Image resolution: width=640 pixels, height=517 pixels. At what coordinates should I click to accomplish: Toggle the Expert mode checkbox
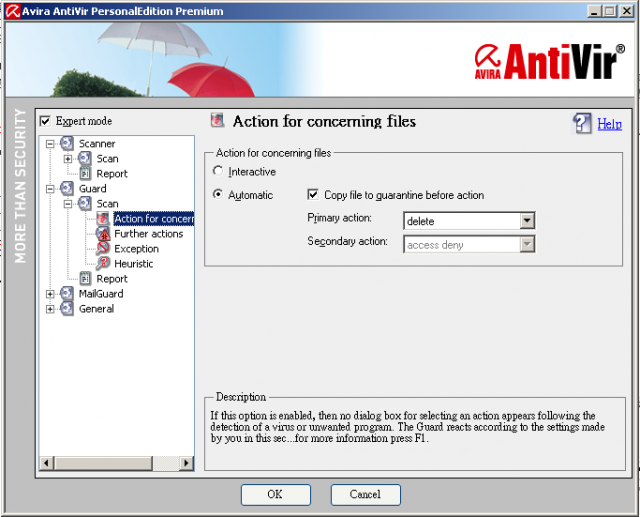[x=45, y=121]
